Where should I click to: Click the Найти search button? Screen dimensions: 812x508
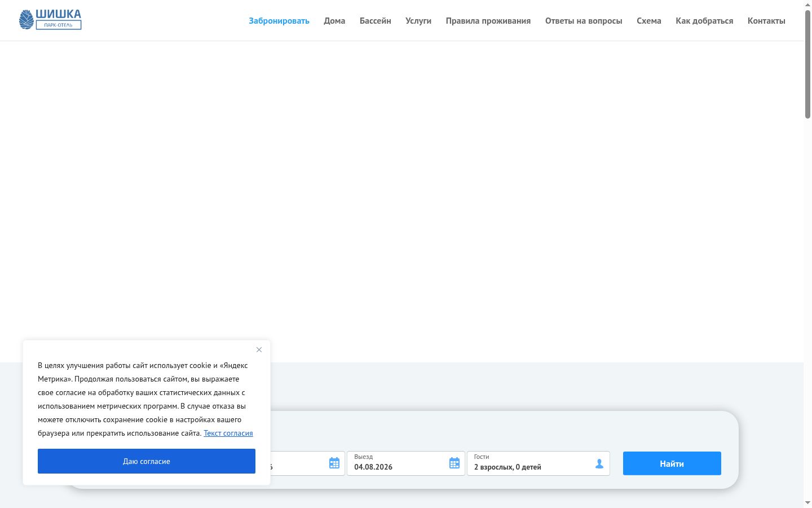[x=672, y=463]
